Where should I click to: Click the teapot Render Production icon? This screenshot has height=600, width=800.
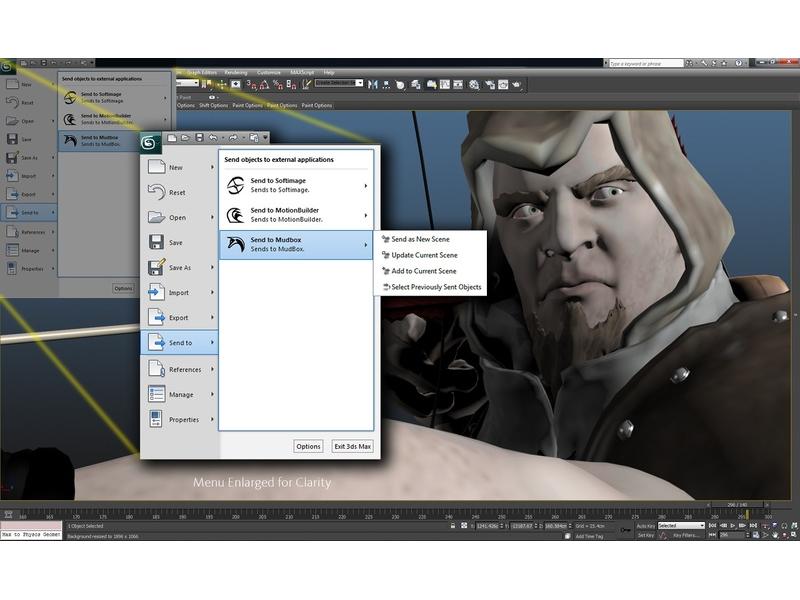pyautogui.click(x=517, y=85)
